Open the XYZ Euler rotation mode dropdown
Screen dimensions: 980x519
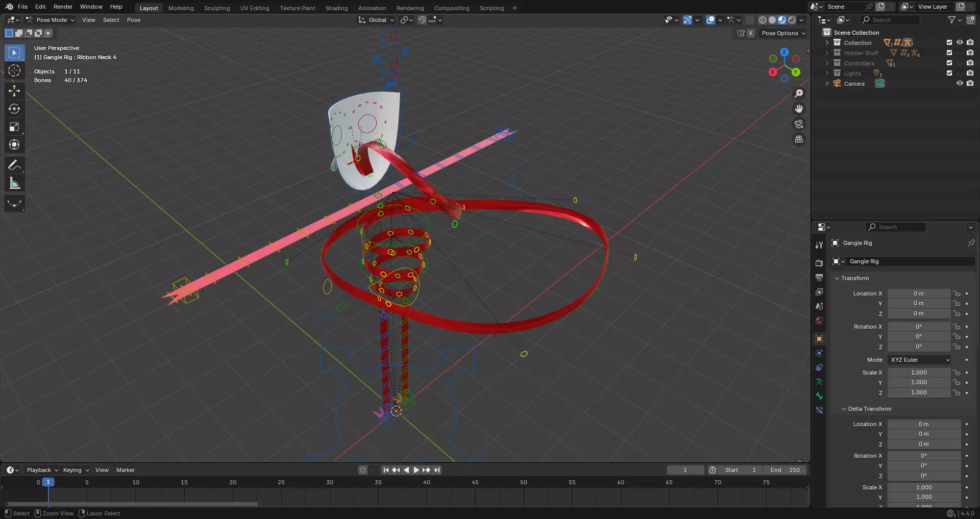click(919, 360)
